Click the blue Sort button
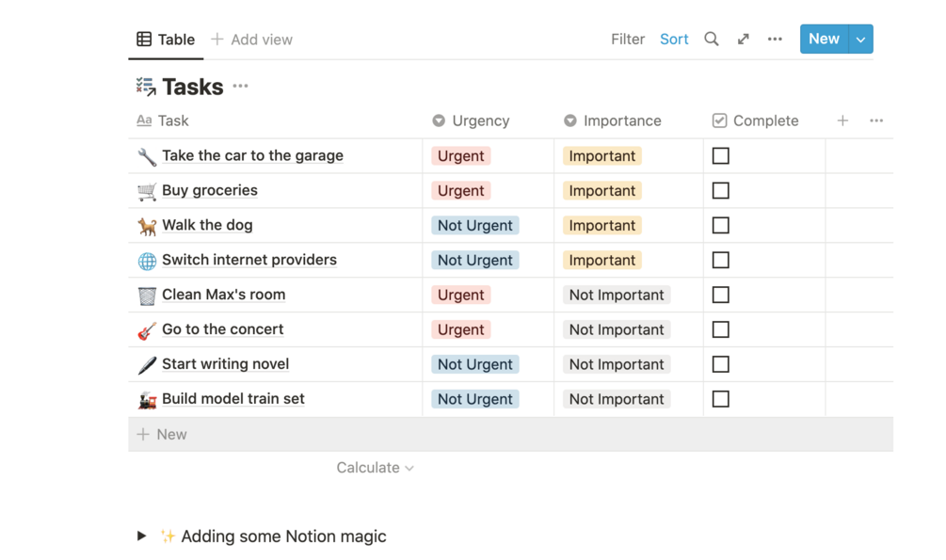This screenshot has height=560, width=946. click(x=674, y=39)
